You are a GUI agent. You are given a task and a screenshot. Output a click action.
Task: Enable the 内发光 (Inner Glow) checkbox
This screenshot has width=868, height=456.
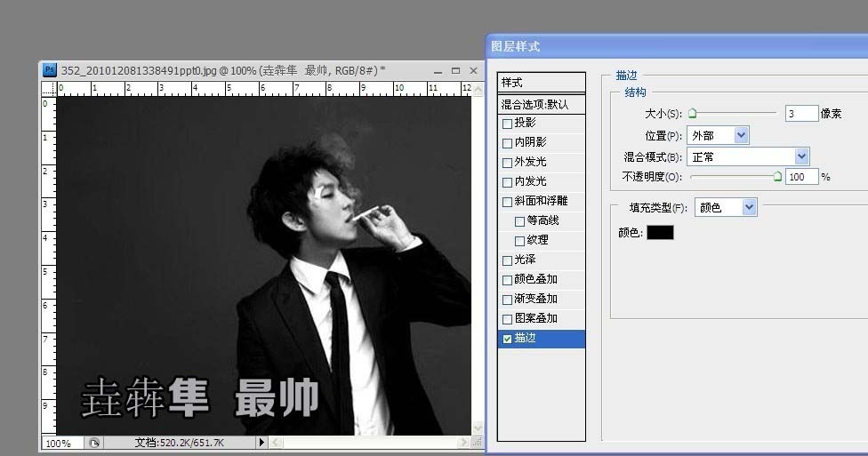tap(507, 182)
